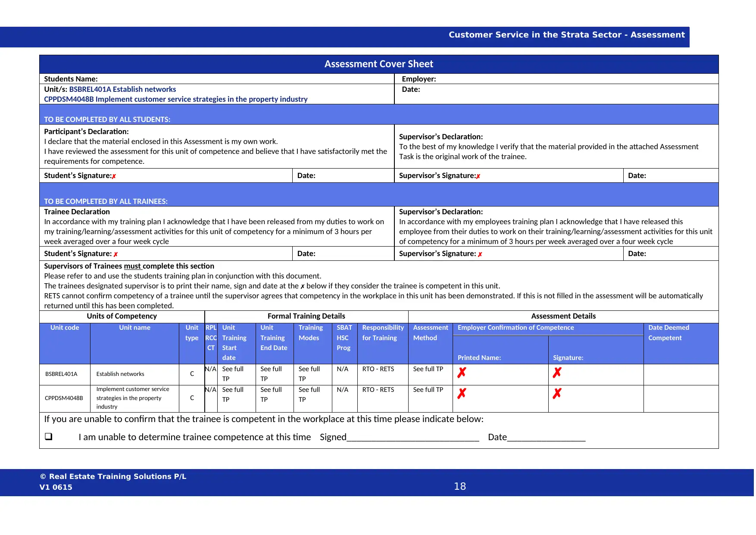
Task: Click the Employer field
Action: coord(556,79)
